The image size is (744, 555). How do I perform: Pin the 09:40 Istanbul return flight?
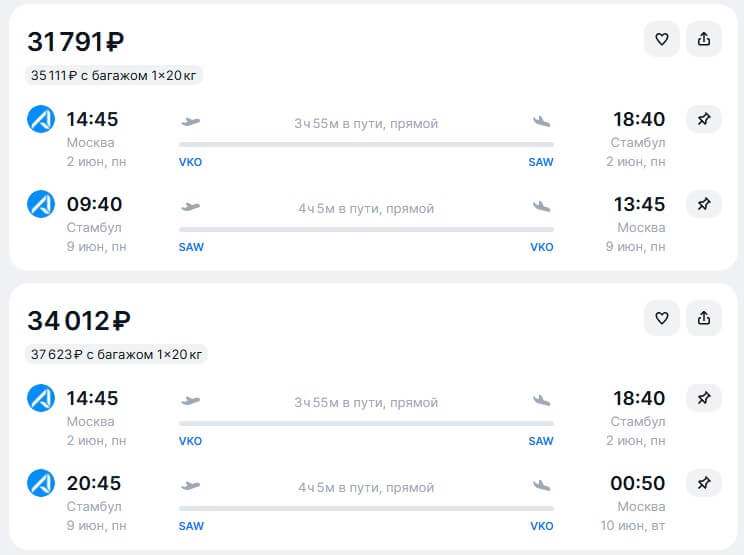704,204
